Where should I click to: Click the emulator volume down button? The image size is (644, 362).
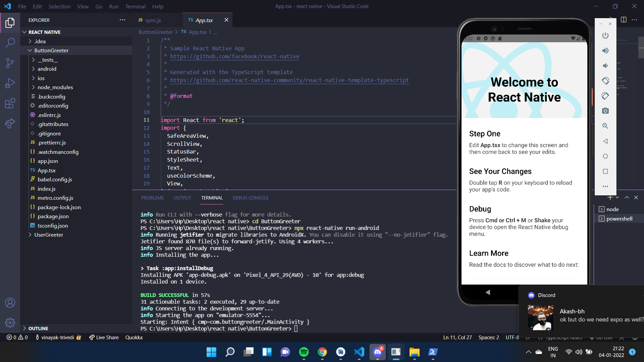[605, 66]
